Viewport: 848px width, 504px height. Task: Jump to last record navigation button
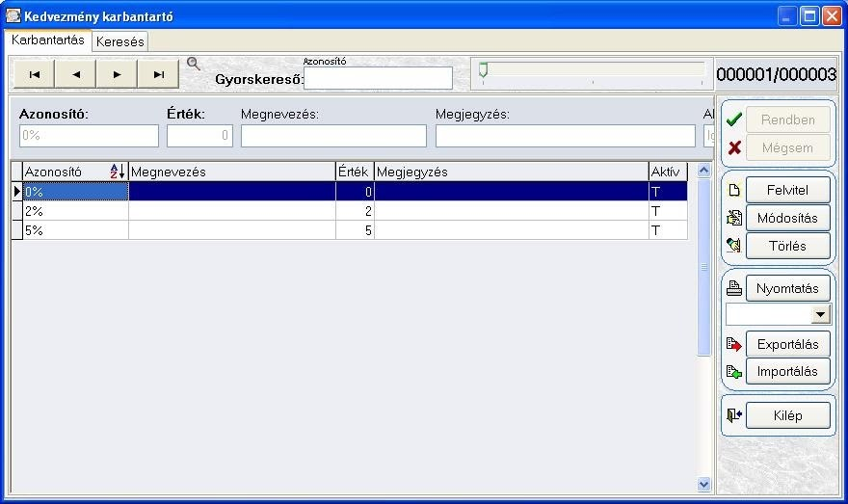tap(158, 74)
